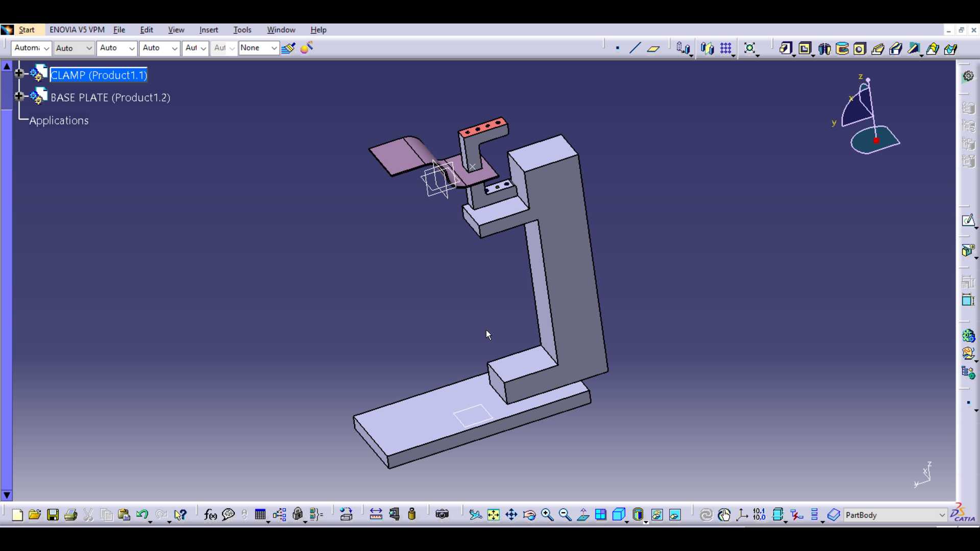Toggle the Swap visible space icon
Viewport: 980px width, 551px height.
click(x=675, y=515)
